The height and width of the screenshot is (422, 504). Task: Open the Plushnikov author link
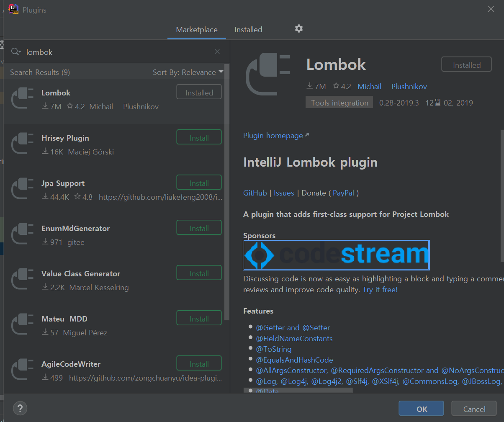click(x=409, y=87)
